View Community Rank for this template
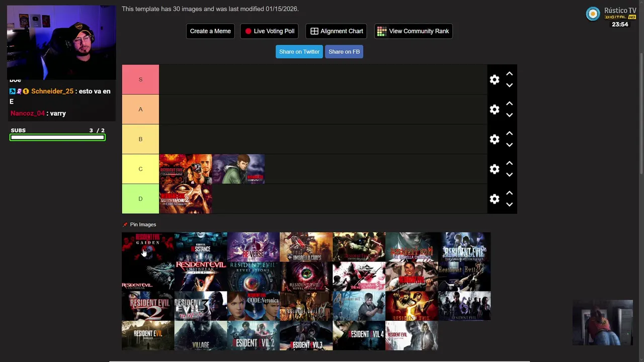 click(x=413, y=31)
